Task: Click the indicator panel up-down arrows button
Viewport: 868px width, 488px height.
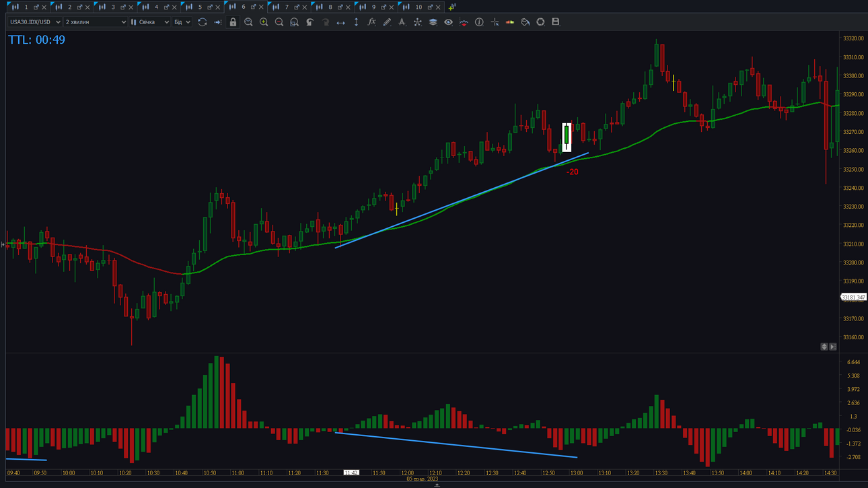Action: 824,347
